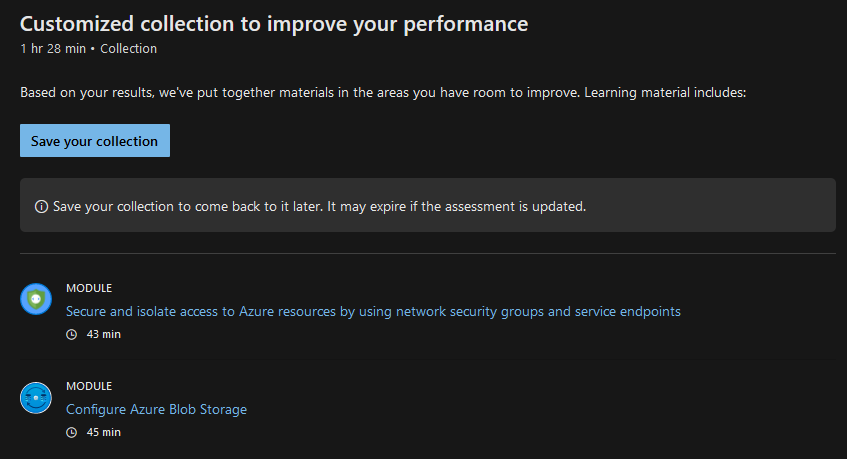Click the Save your collection button
Viewport: 847px width, 459px height.
95,141
